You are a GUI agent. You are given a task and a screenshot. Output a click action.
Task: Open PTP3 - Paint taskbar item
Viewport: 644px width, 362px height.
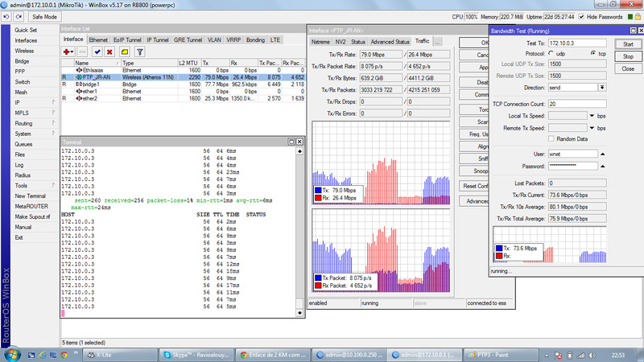(x=501, y=355)
